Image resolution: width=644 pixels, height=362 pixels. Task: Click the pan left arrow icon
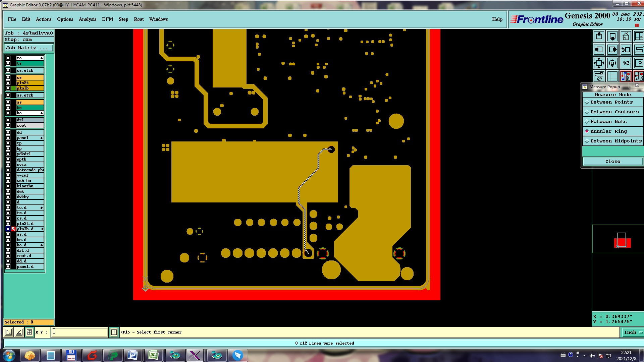click(x=599, y=50)
